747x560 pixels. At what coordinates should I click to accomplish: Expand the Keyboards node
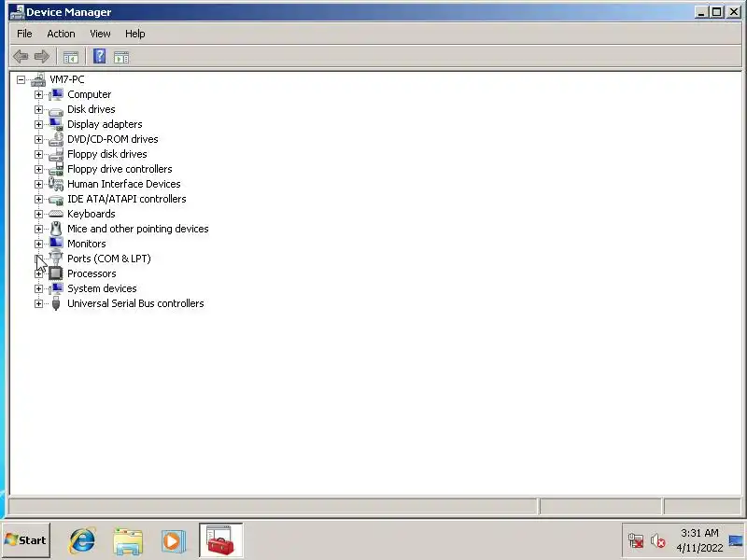coord(38,215)
